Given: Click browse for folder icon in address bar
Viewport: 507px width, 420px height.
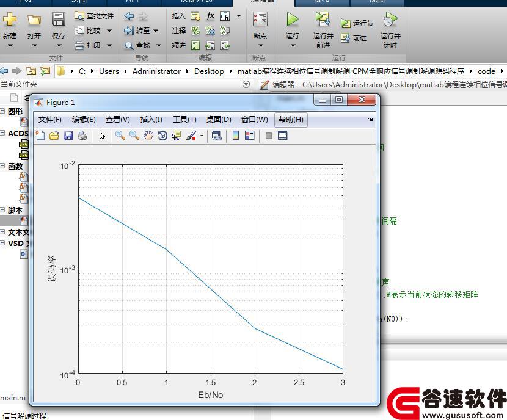Looking at the screenshot, I should click(x=45, y=71).
